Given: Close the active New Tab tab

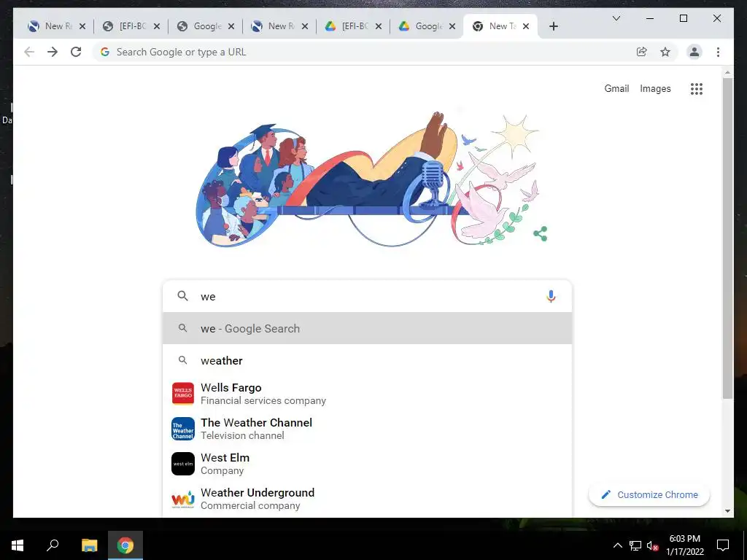Looking at the screenshot, I should coord(526,26).
